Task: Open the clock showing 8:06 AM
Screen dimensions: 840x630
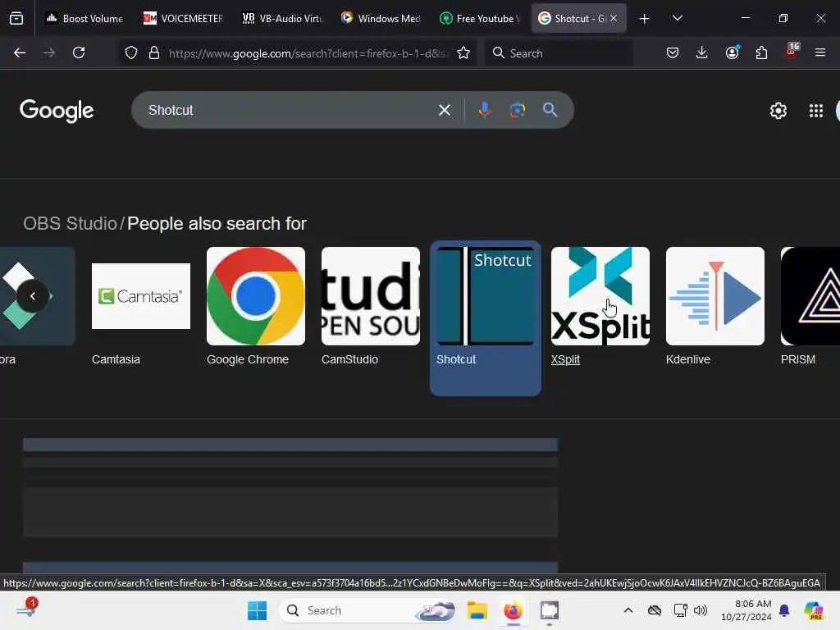Action: [x=746, y=610]
